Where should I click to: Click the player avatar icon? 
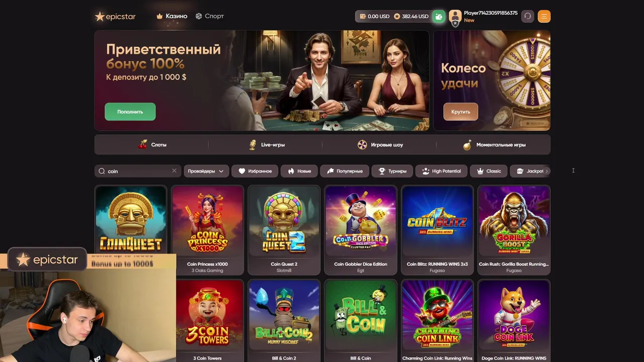pyautogui.click(x=455, y=17)
